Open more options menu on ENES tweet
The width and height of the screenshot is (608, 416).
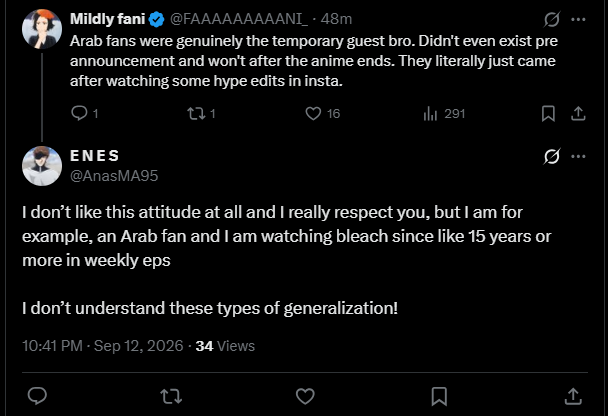pos(578,156)
